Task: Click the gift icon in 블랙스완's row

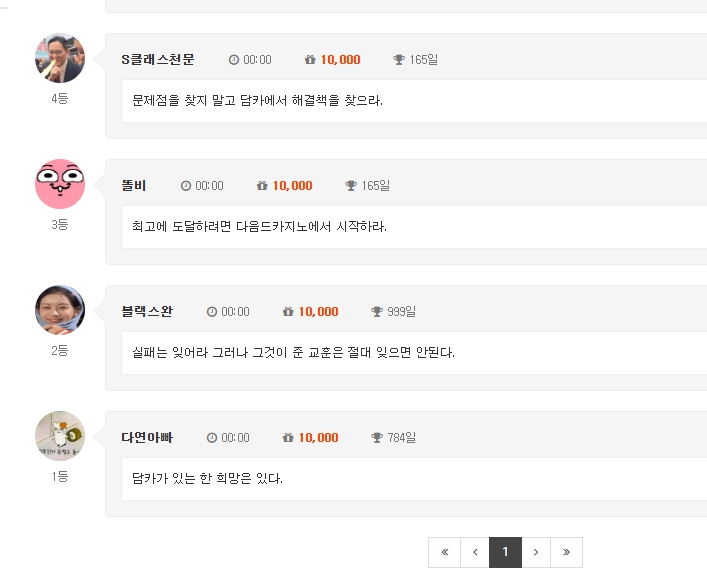Action: (x=288, y=312)
